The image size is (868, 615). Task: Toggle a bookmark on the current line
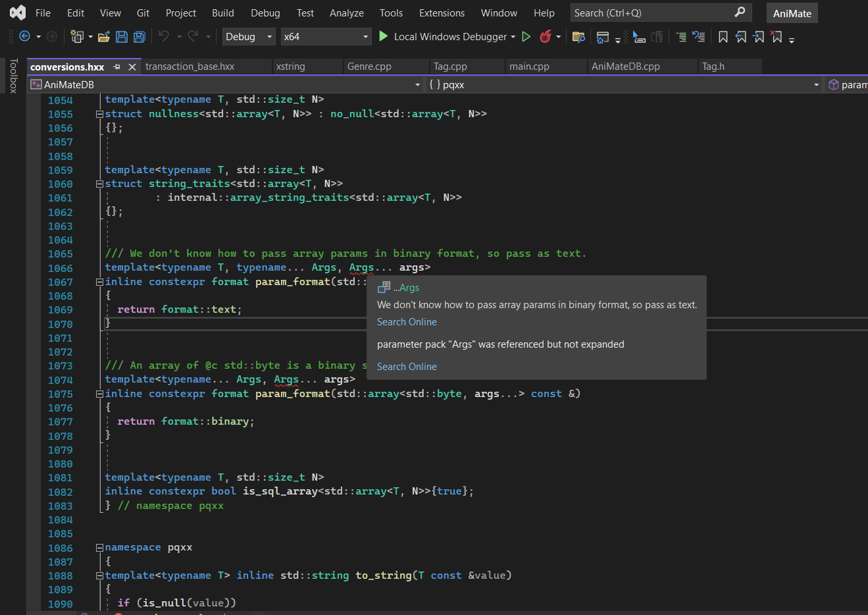pos(723,37)
